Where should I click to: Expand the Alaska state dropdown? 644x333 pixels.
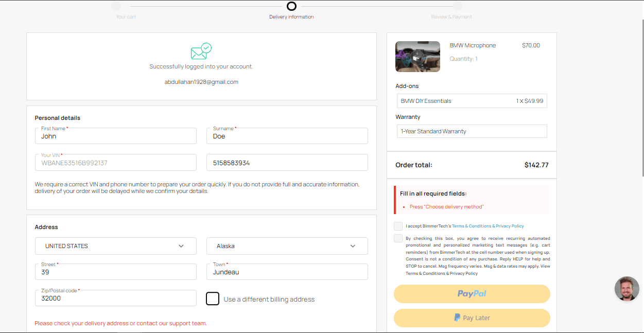click(x=287, y=246)
